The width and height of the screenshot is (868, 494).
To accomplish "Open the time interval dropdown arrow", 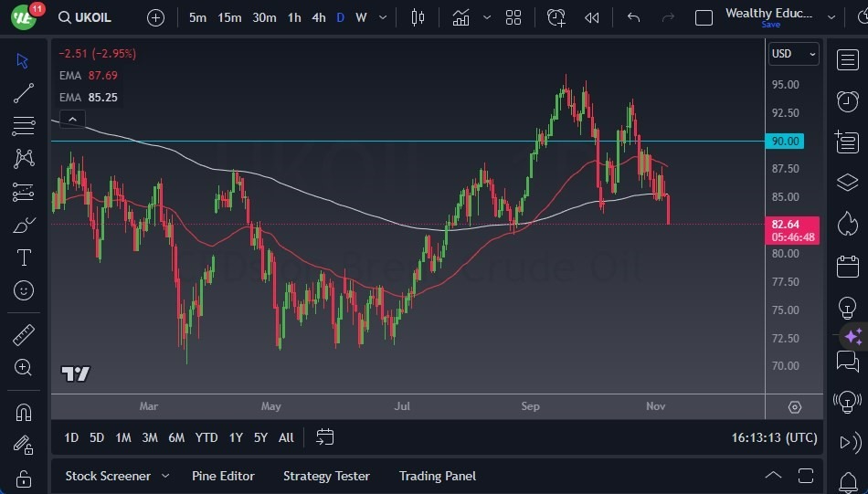I will [383, 17].
